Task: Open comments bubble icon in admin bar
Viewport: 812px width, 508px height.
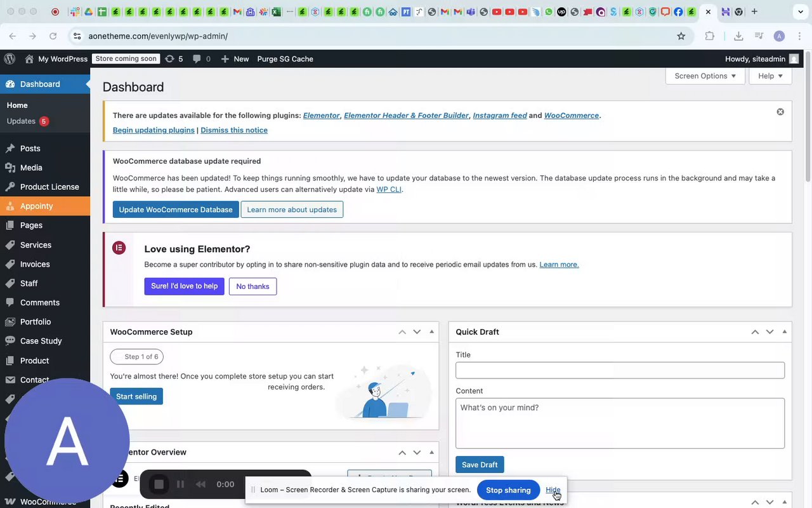Action: [x=201, y=58]
